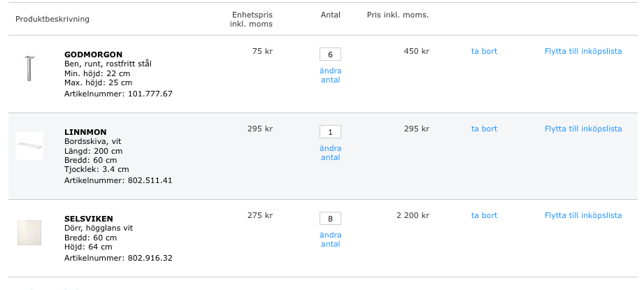The height and width of the screenshot is (290, 644).
Task: Move LINNMON via 'Flytta till inköpslista'
Action: tap(583, 129)
